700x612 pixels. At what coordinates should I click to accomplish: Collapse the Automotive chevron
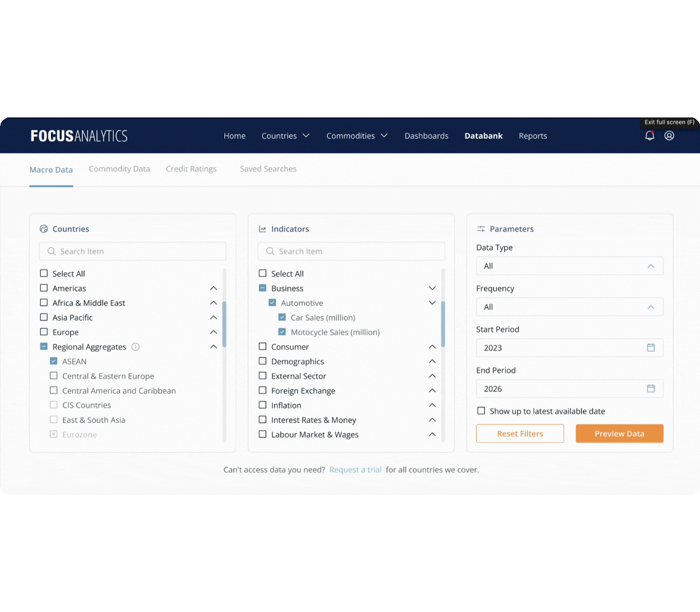432,303
